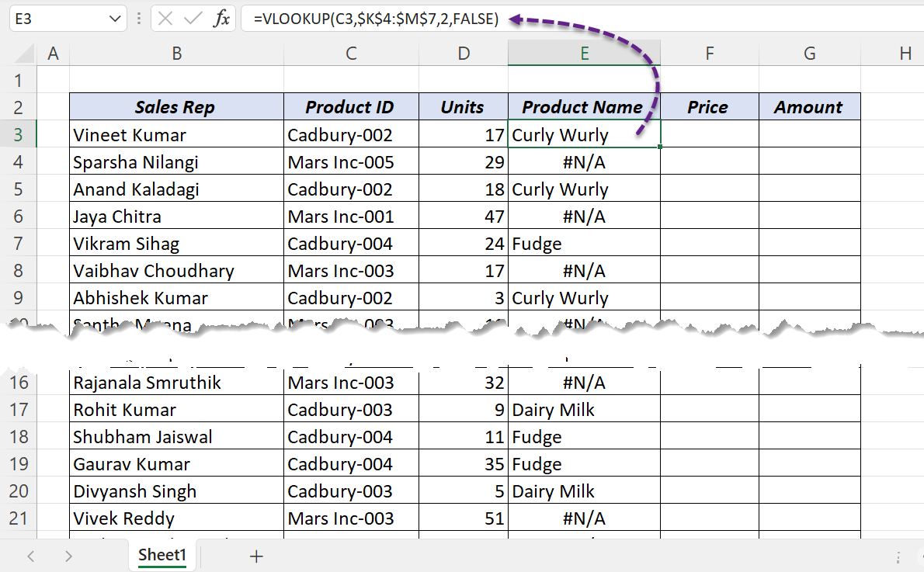Click the Dairy Milk cell beside Rohit Kumar
The image size is (924, 572).
(583, 409)
